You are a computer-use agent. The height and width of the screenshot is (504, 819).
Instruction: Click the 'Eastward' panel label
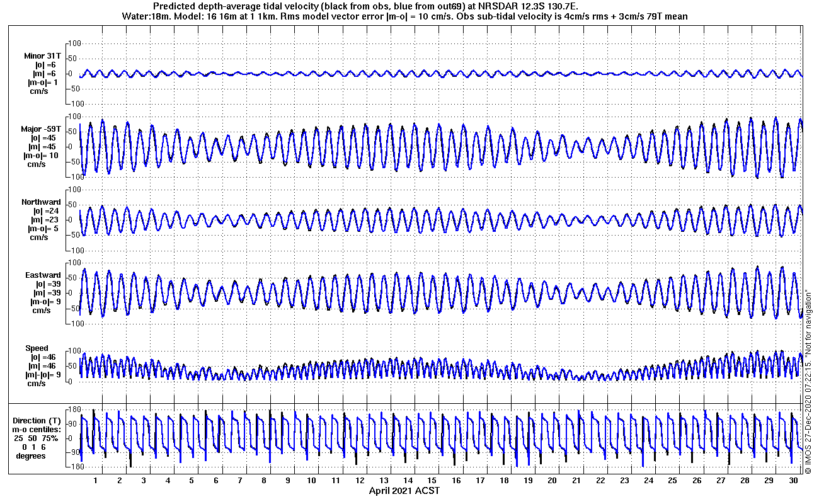tap(43, 275)
